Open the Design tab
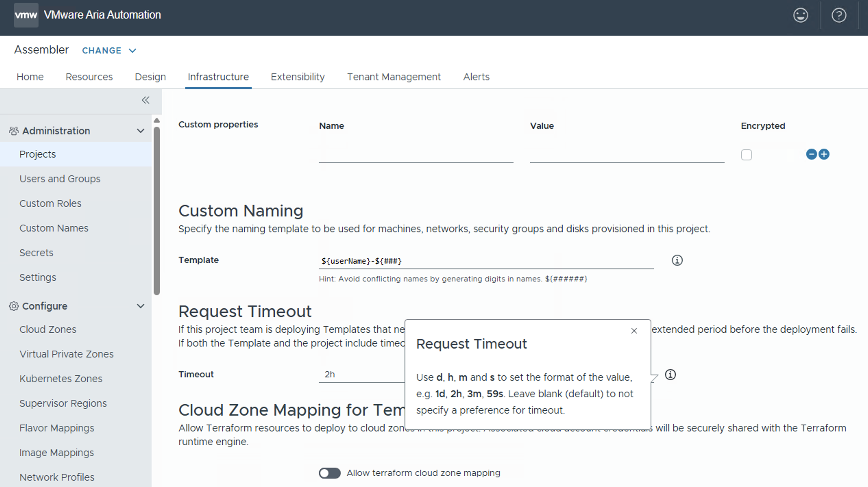This screenshot has height=487, width=868. (x=150, y=77)
